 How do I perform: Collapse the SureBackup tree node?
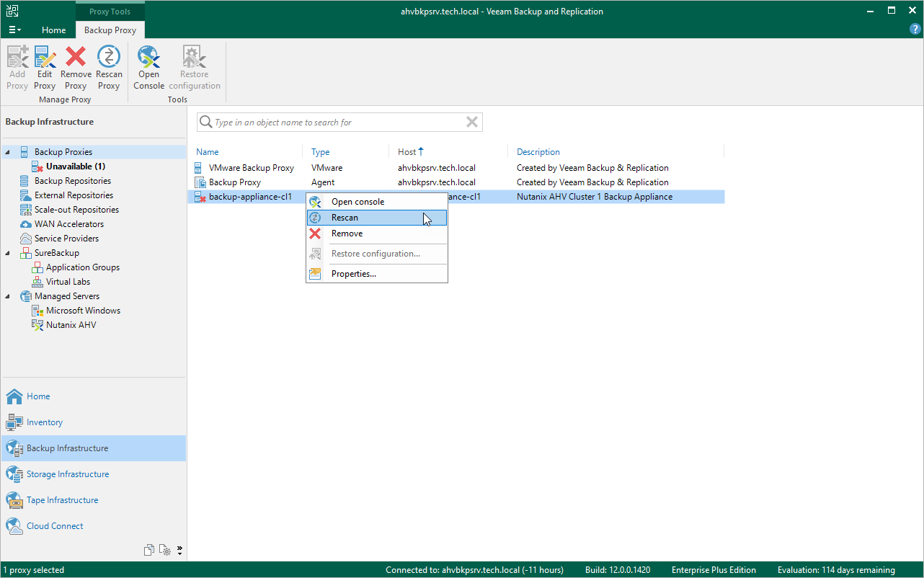[x=8, y=253]
